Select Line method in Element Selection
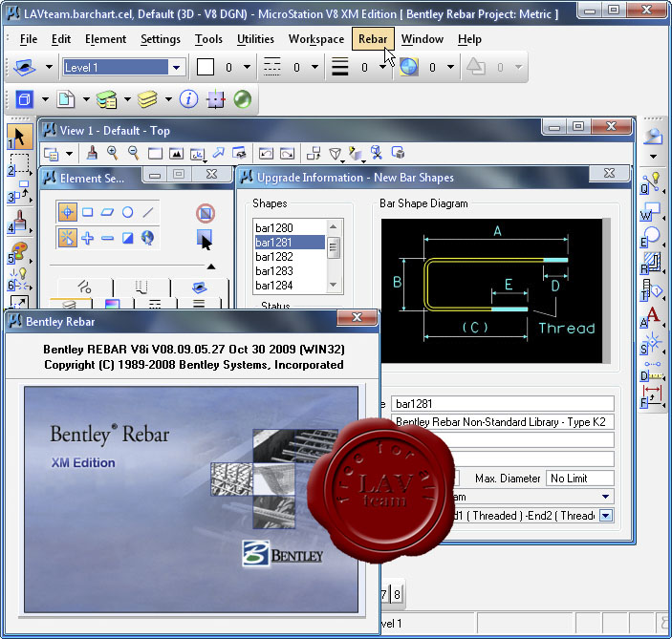This screenshot has height=639, width=672. tap(148, 212)
